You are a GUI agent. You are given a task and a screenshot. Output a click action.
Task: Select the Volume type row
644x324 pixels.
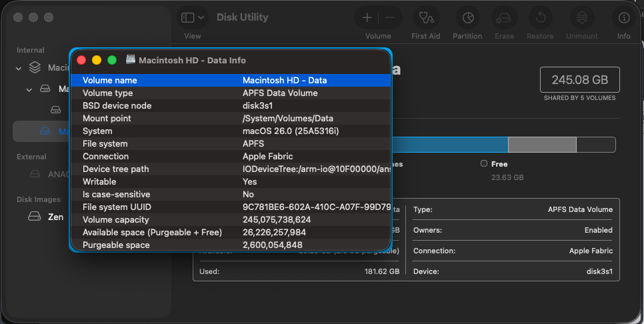(x=231, y=93)
